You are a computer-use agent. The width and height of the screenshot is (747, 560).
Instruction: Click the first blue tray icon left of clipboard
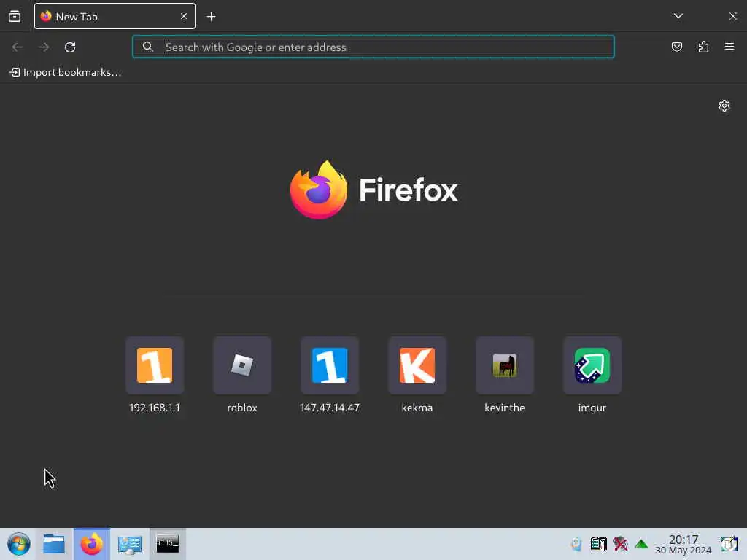click(x=576, y=544)
